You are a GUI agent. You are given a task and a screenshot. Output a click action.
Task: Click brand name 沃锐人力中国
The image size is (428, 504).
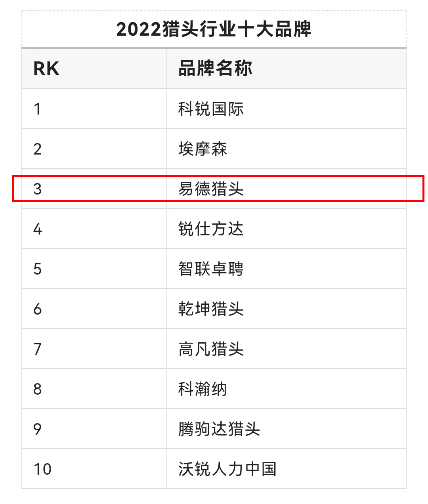(227, 469)
